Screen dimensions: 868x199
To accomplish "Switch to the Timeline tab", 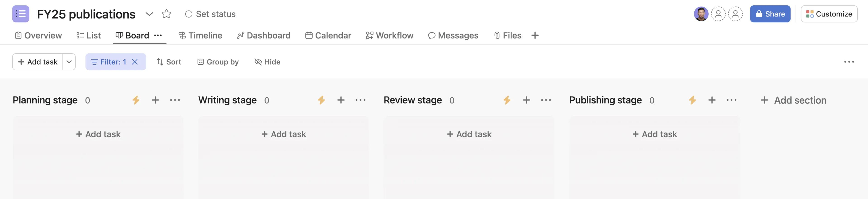I will (200, 35).
